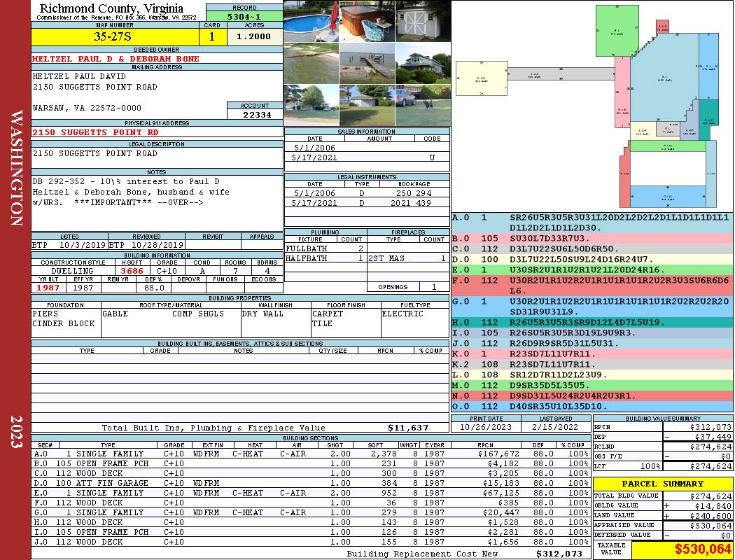The height and width of the screenshot is (560, 735).
Task: Open the wooden dock pier photo
Action: point(367,63)
